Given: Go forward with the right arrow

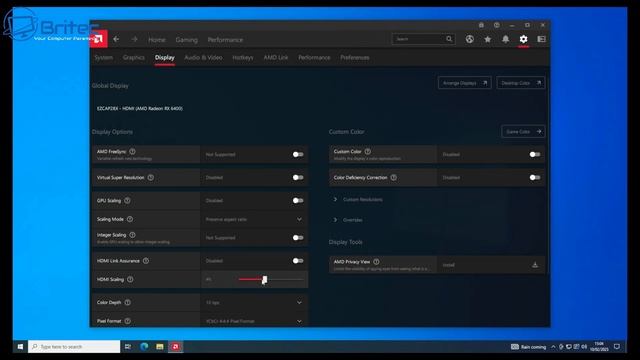Looking at the screenshot, I should pos(134,39).
